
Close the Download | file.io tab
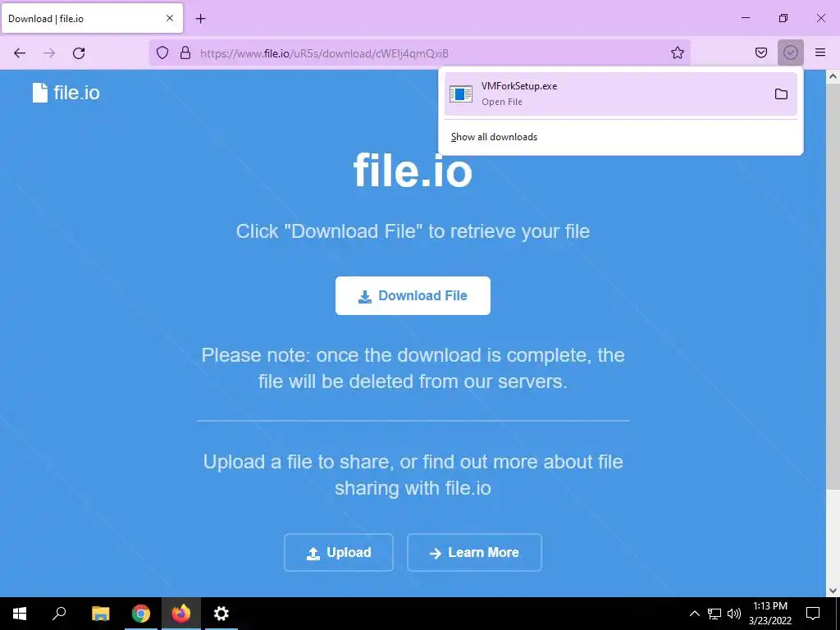tap(169, 18)
